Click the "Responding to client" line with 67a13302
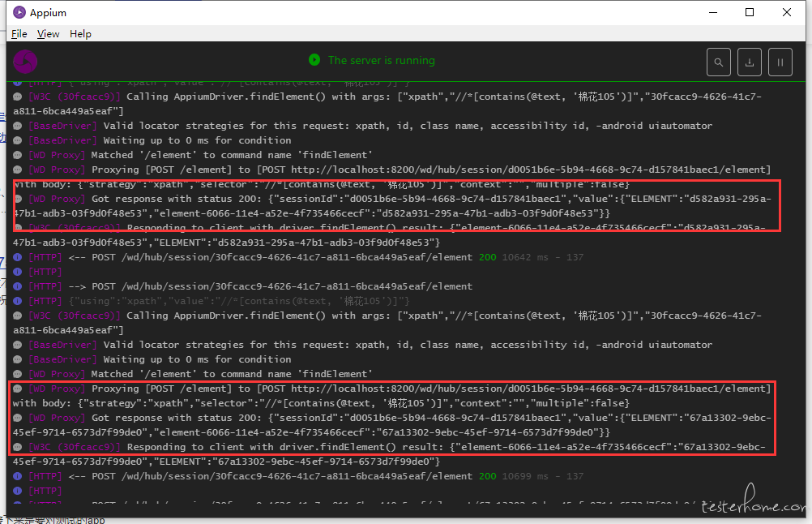The height and width of the screenshot is (524, 812). click(x=389, y=454)
